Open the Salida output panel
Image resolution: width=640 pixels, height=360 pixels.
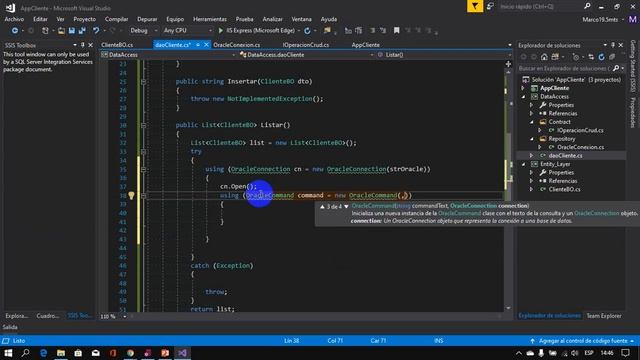(x=10, y=327)
